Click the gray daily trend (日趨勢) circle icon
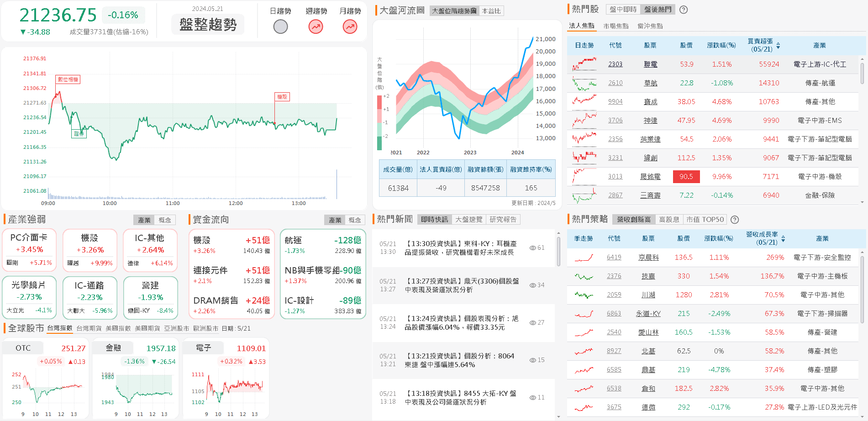The image size is (868, 421). pos(280,27)
